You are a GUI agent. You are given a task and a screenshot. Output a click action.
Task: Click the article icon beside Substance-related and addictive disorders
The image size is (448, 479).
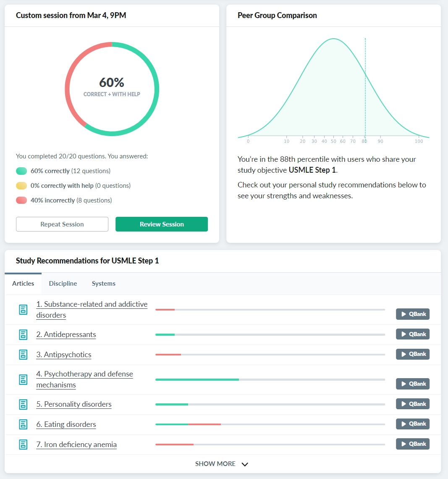23,310
